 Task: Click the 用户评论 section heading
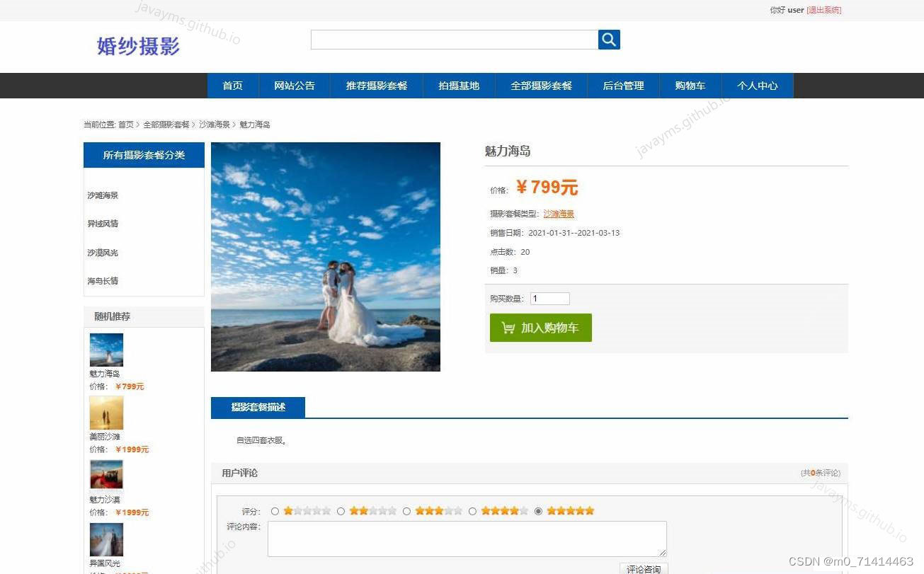239,473
